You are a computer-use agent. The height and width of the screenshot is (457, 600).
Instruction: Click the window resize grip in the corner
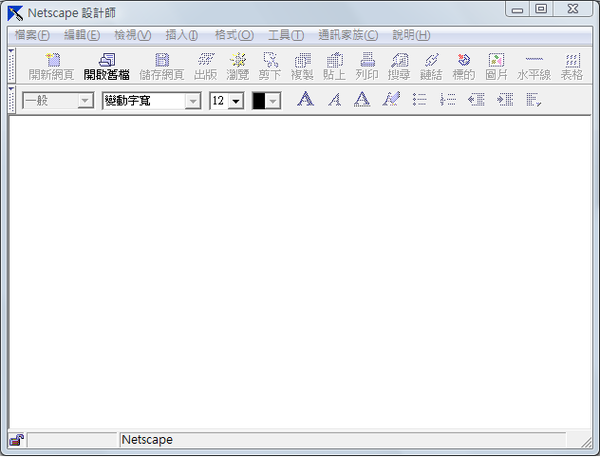click(x=586, y=442)
